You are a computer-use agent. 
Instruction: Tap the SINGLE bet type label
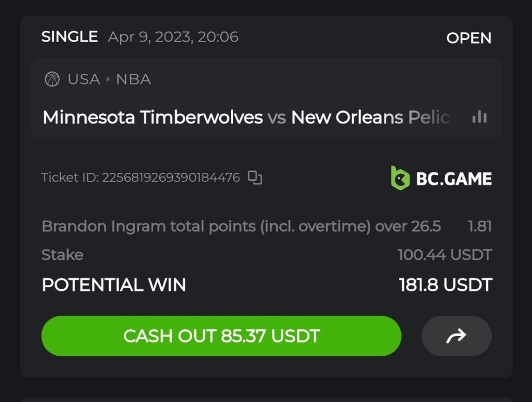click(x=70, y=37)
